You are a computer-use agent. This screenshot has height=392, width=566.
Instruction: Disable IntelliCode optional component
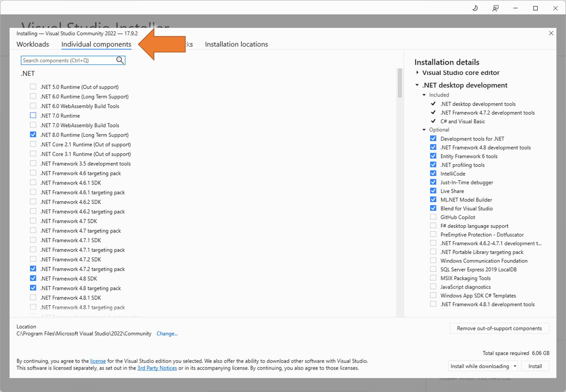(x=433, y=174)
